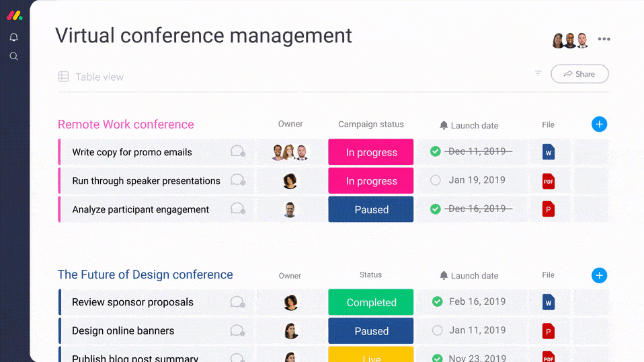This screenshot has width=644, height=362.
Task: Open owners of Write copy for promo emails
Action: (x=290, y=152)
